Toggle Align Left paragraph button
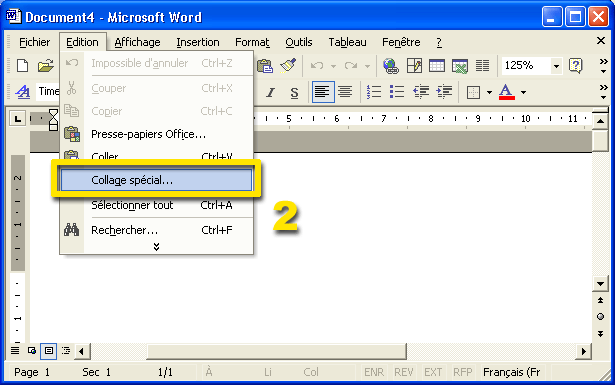This screenshot has height=385, width=615. [323, 92]
